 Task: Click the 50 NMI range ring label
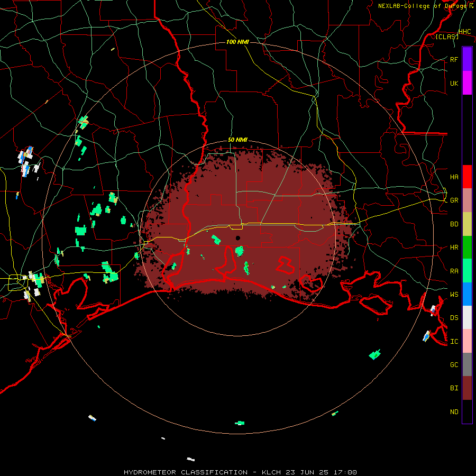pos(237,140)
